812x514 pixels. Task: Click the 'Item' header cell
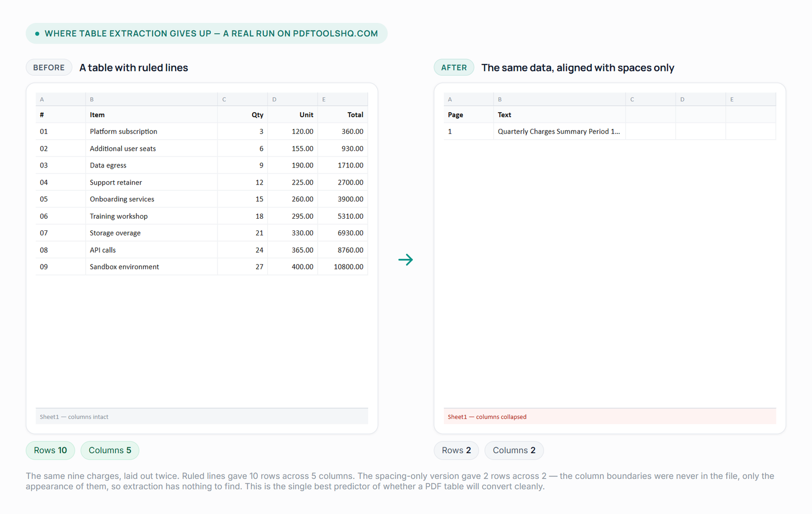(x=151, y=115)
